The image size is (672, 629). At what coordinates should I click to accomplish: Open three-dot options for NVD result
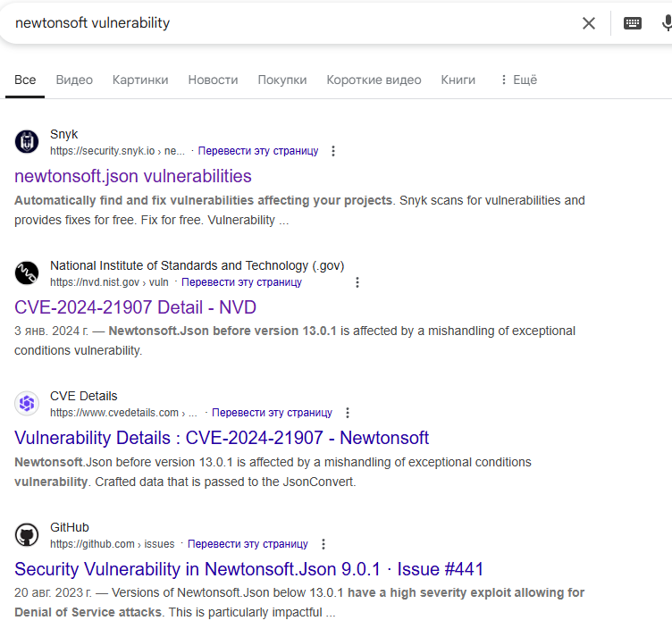[x=357, y=282]
